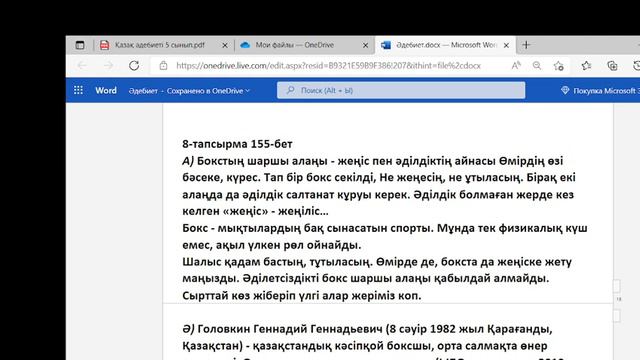Click the line starting Ә) Головкин Геннадий Геннадьевич
Viewport: 640px width, 360px height.
367,329
